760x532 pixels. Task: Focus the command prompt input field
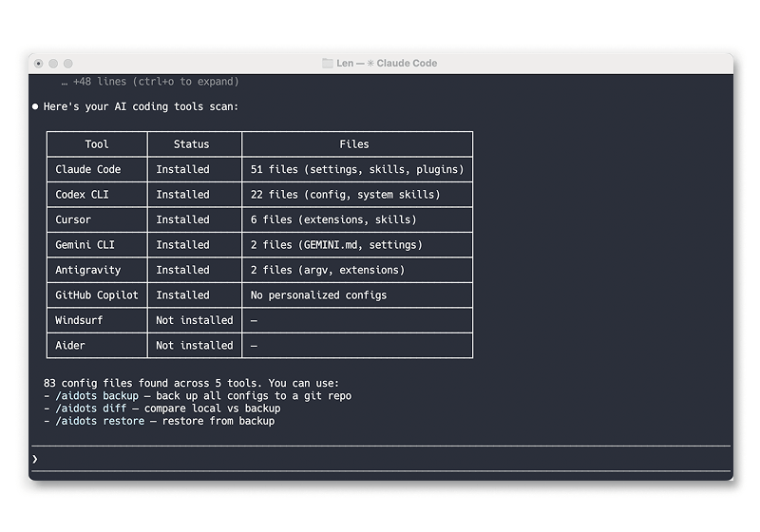pos(380,459)
